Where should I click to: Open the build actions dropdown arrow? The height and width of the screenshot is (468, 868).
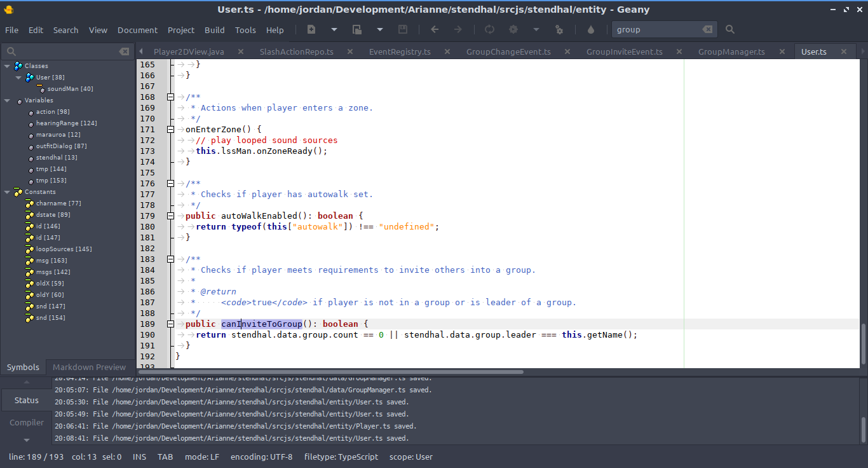(536, 29)
